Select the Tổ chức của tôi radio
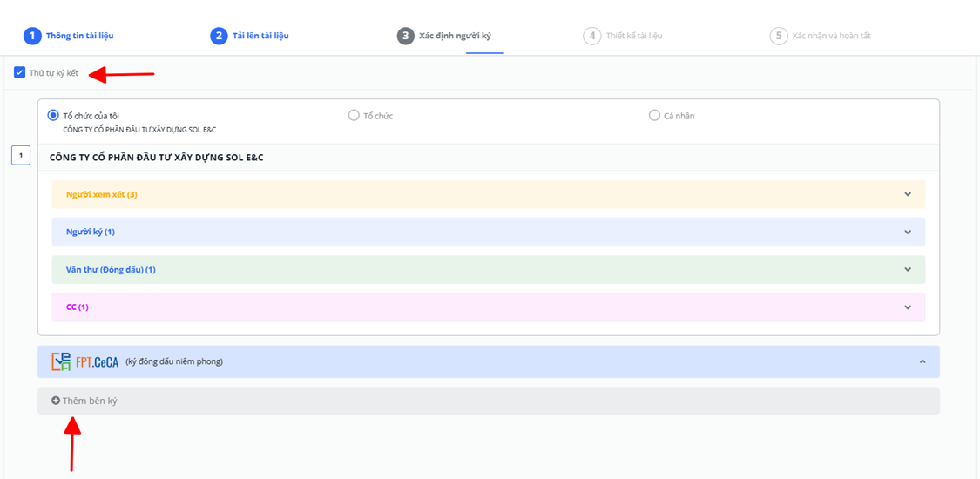This screenshot has width=980, height=479. click(53, 115)
